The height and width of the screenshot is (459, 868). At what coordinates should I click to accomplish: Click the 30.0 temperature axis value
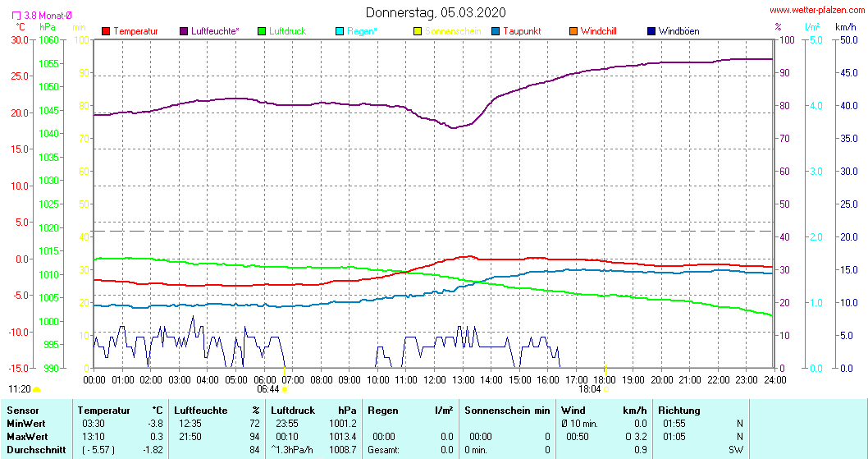click(19, 40)
